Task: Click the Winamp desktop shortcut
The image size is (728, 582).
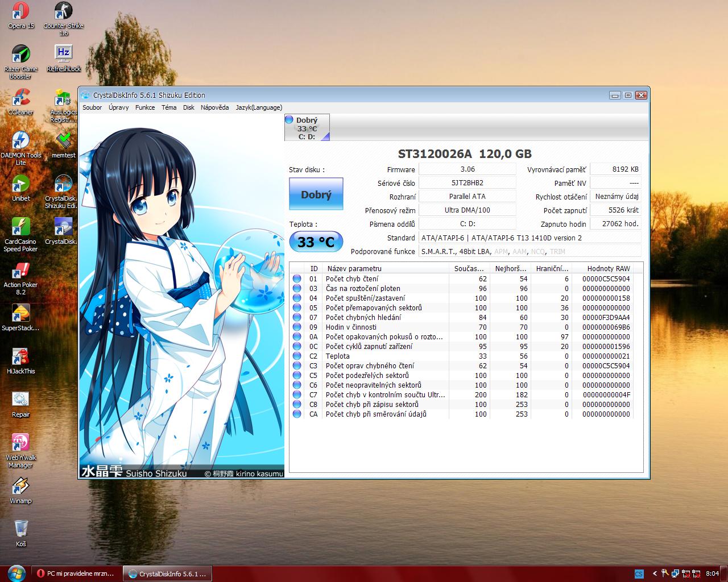Action: (20, 487)
